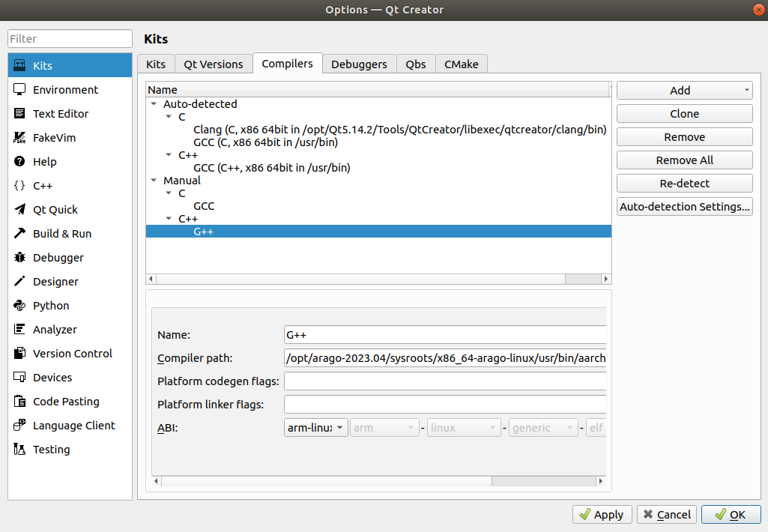Open the Testing category icon
Image resolution: width=768 pixels, height=532 pixels.
20,450
